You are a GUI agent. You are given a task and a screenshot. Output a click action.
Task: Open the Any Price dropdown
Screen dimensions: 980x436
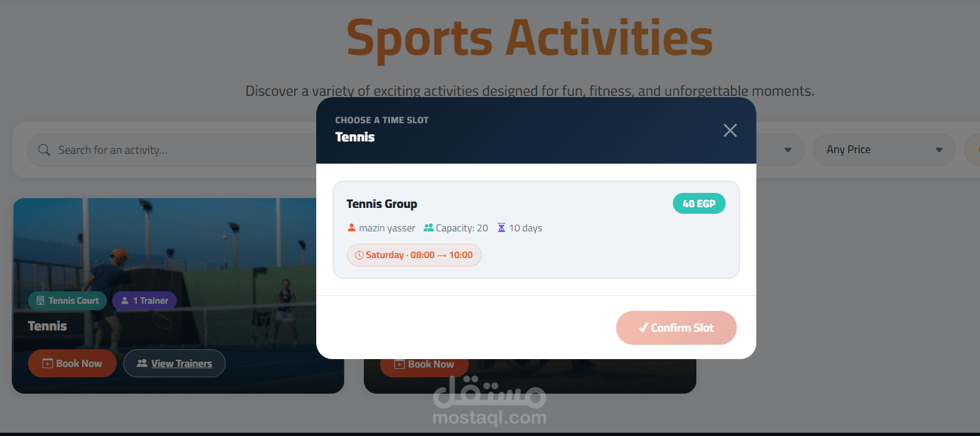pyautogui.click(x=883, y=150)
